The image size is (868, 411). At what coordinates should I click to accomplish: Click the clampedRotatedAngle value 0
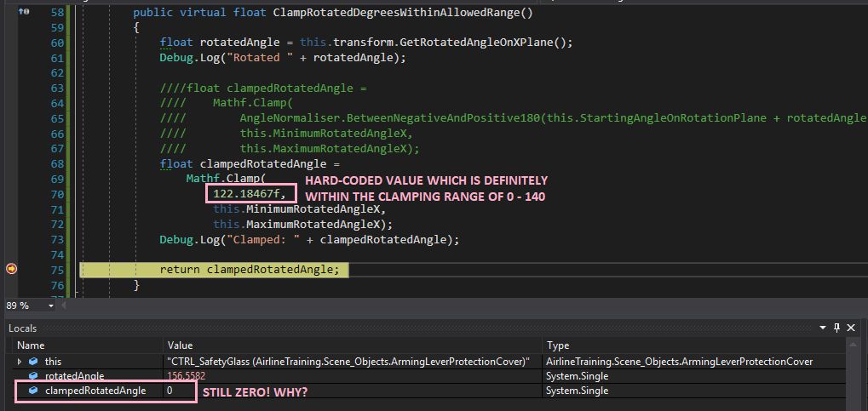pyautogui.click(x=170, y=391)
